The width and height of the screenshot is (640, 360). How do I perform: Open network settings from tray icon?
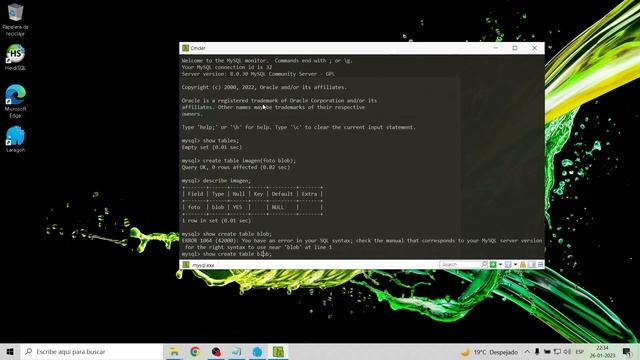tap(557, 352)
